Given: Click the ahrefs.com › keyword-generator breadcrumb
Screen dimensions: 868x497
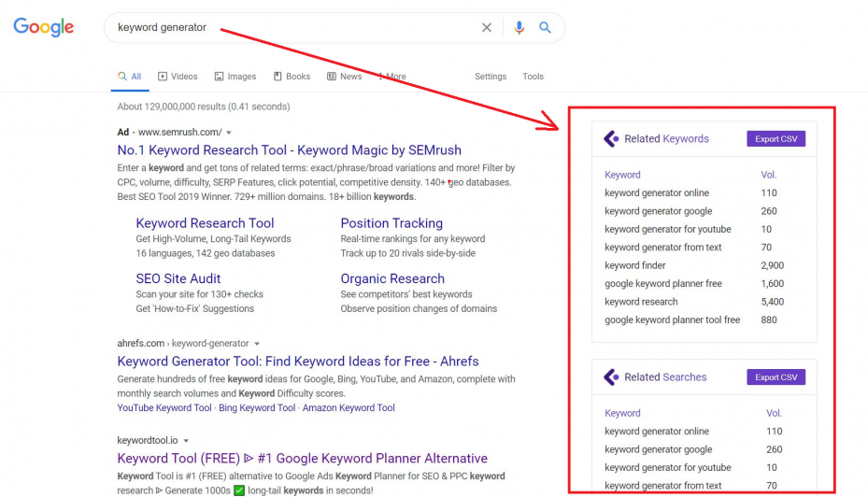Looking at the screenshot, I should (183, 344).
